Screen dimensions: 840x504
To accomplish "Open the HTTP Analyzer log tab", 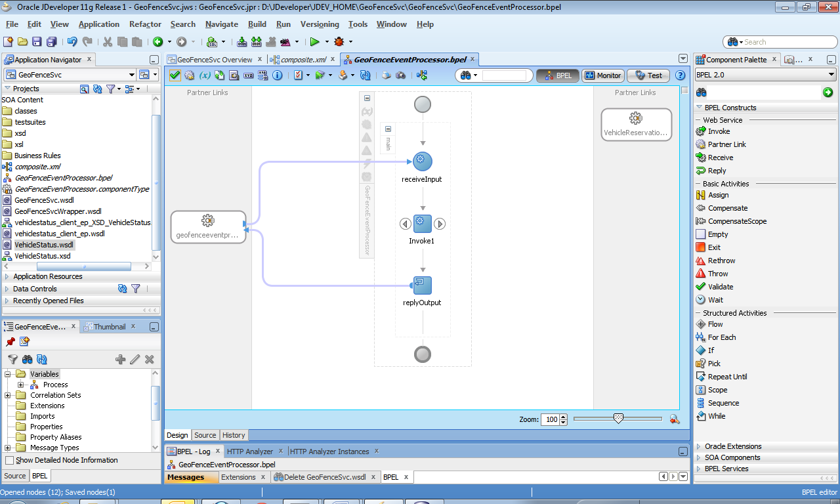I will [x=250, y=451].
